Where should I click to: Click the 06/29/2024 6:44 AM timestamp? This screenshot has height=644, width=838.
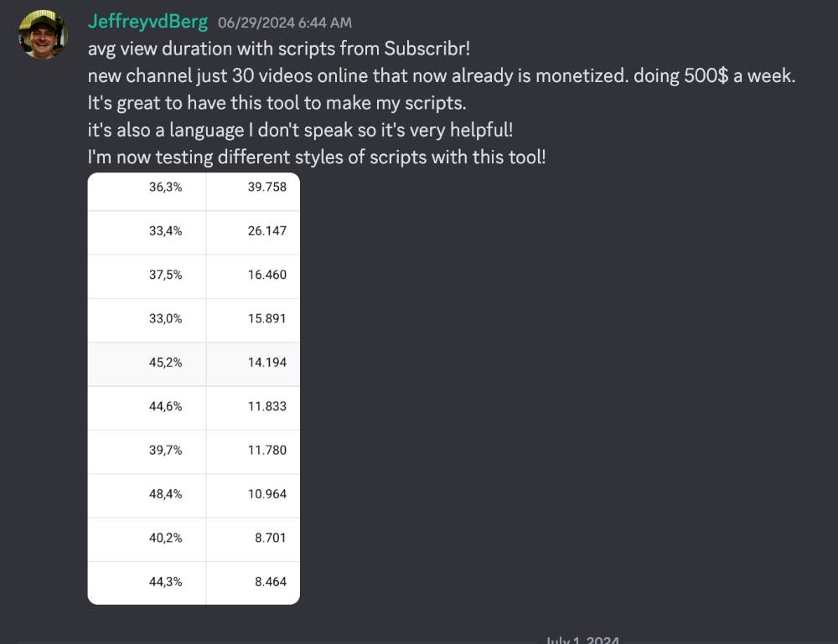click(x=285, y=23)
